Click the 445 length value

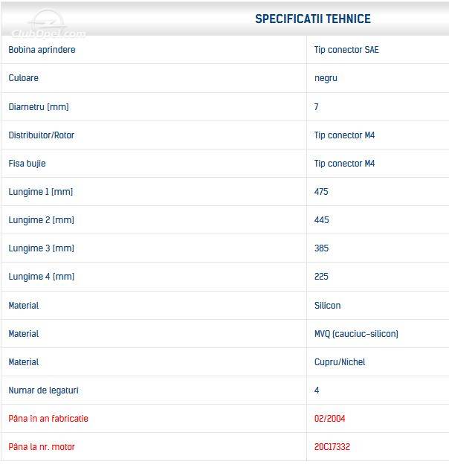322,220
